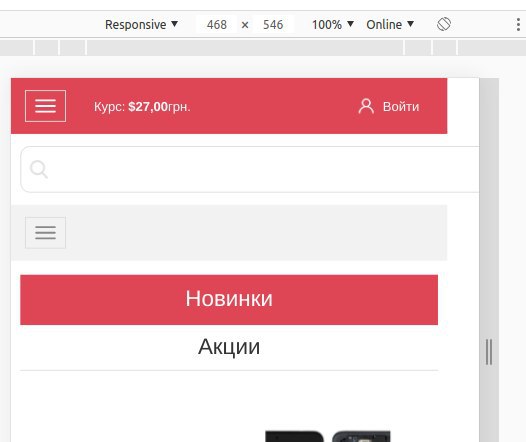Click the site search input field

tap(250, 169)
